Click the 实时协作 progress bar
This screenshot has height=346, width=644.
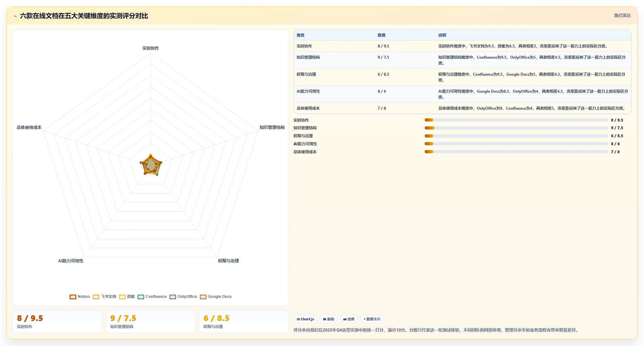pos(516,120)
